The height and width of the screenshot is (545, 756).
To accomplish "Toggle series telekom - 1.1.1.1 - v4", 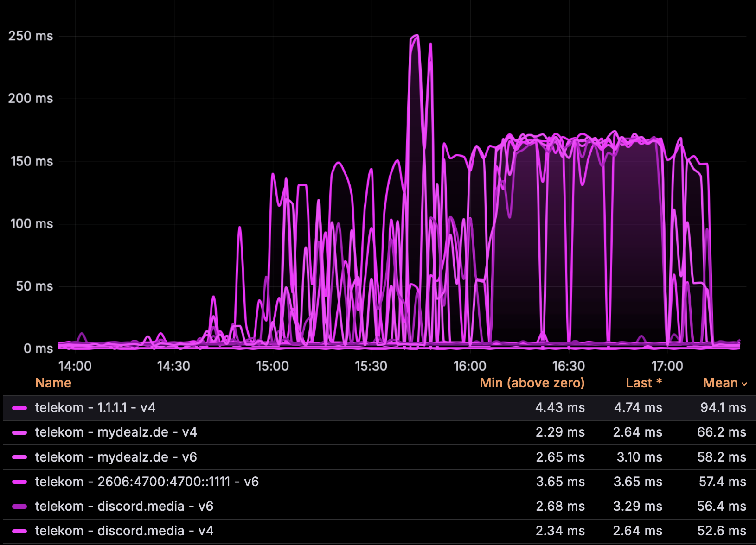I will click(x=96, y=408).
